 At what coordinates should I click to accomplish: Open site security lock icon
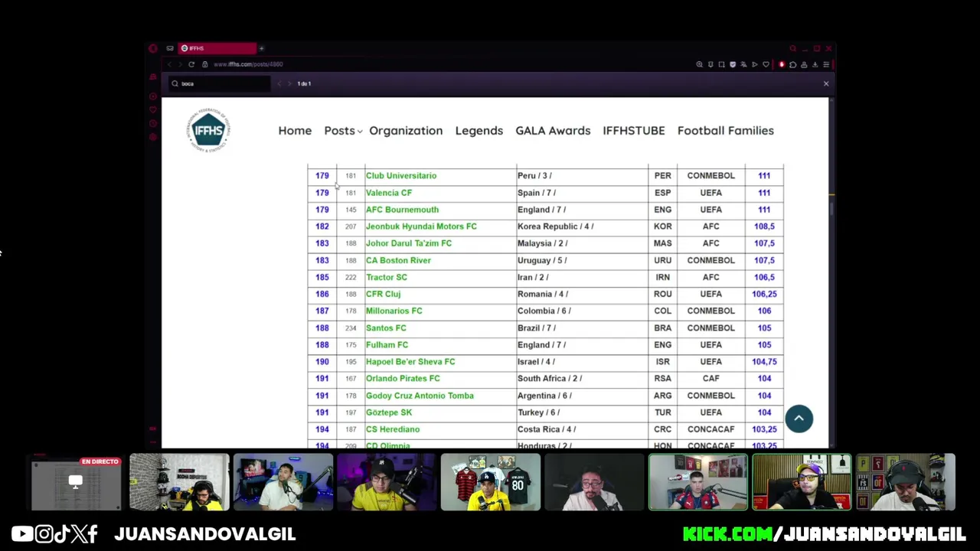tap(204, 64)
